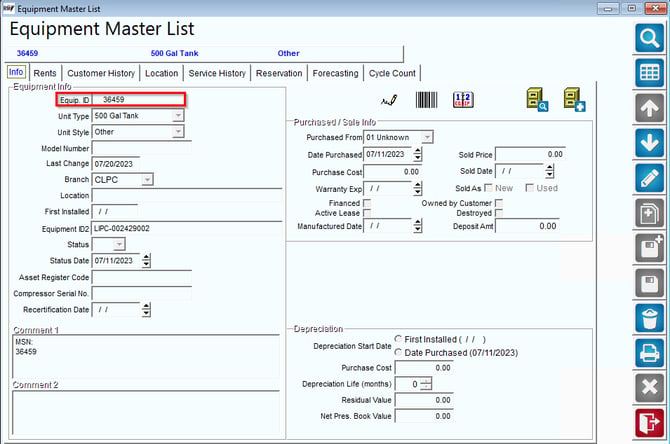Screen dimensions: 670x444
Task: Click the Equip. ID field
Action: (x=138, y=100)
